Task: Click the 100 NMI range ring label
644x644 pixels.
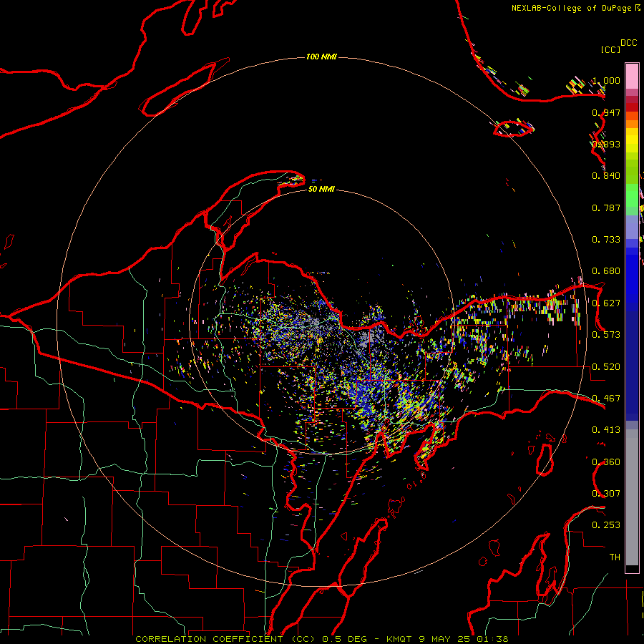Action: coord(321,57)
